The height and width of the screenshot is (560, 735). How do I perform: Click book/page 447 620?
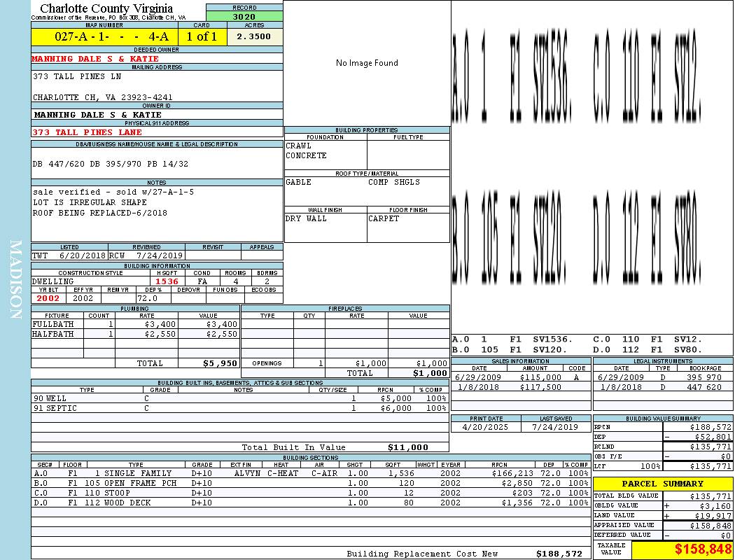(x=705, y=388)
